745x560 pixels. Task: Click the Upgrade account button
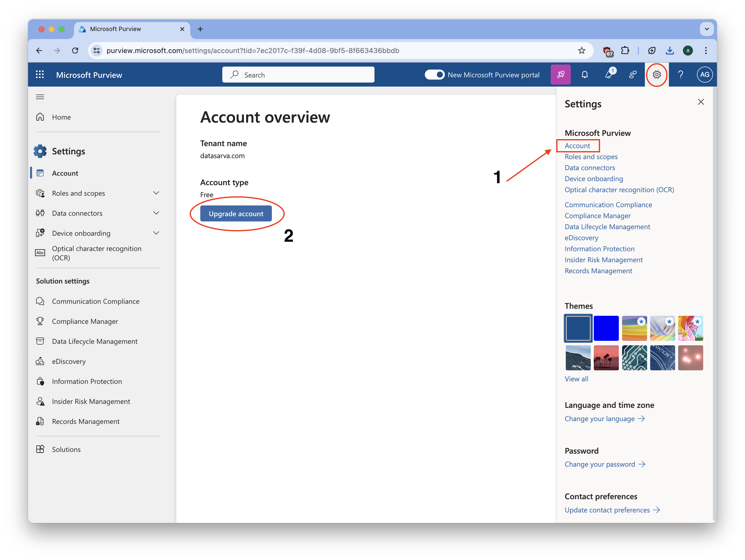point(236,213)
